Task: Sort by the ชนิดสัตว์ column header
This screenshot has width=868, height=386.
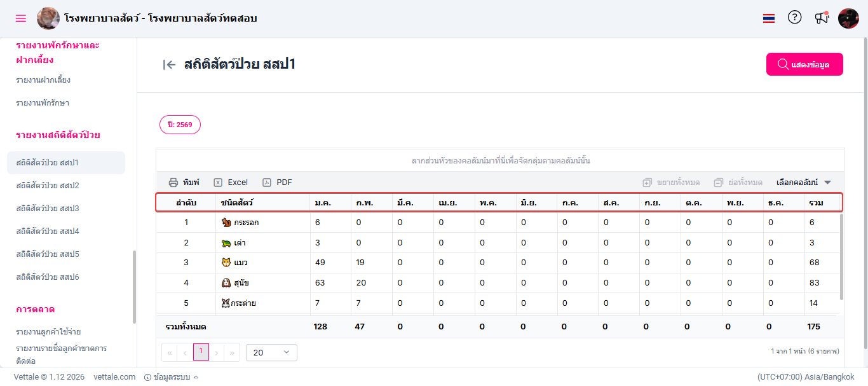Action: (238, 203)
